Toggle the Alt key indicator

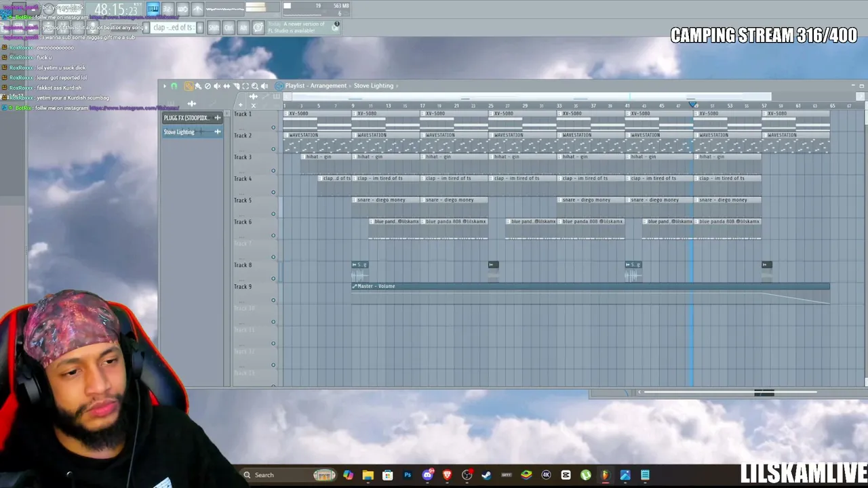coord(243,28)
